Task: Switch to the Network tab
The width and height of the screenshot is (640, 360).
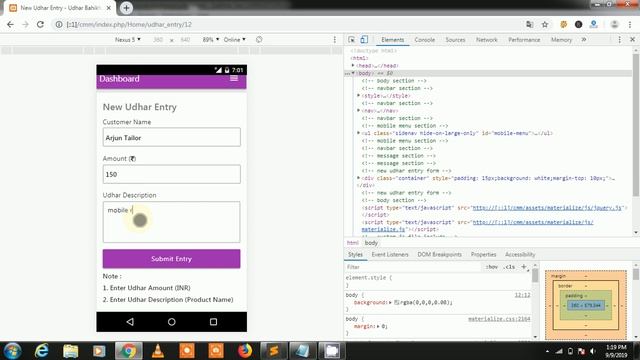Action: coord(487,40)
